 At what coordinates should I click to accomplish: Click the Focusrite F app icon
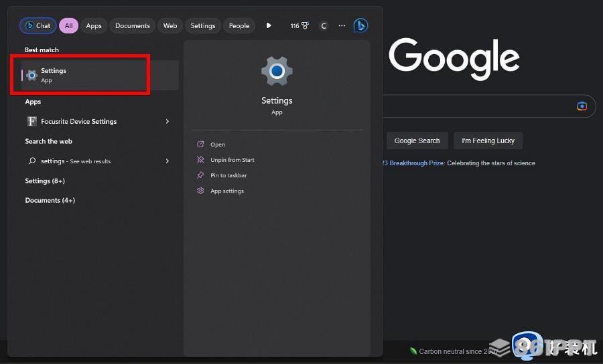32,121
